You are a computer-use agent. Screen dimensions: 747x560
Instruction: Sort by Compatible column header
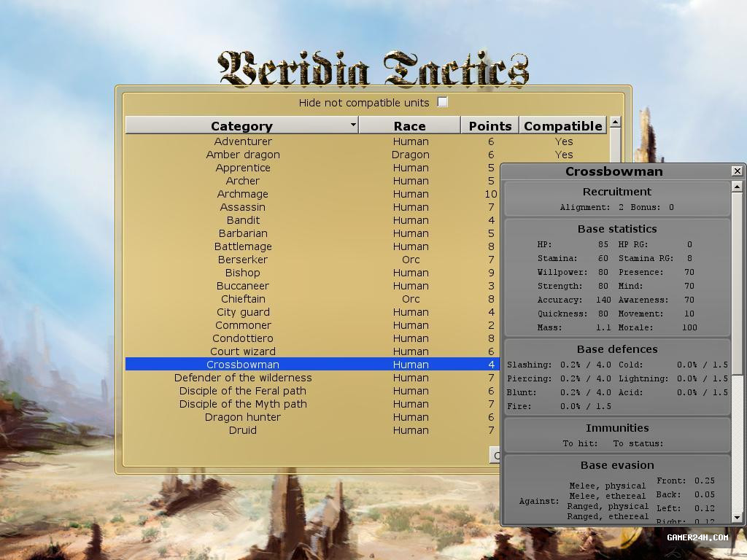coord(562,125)
